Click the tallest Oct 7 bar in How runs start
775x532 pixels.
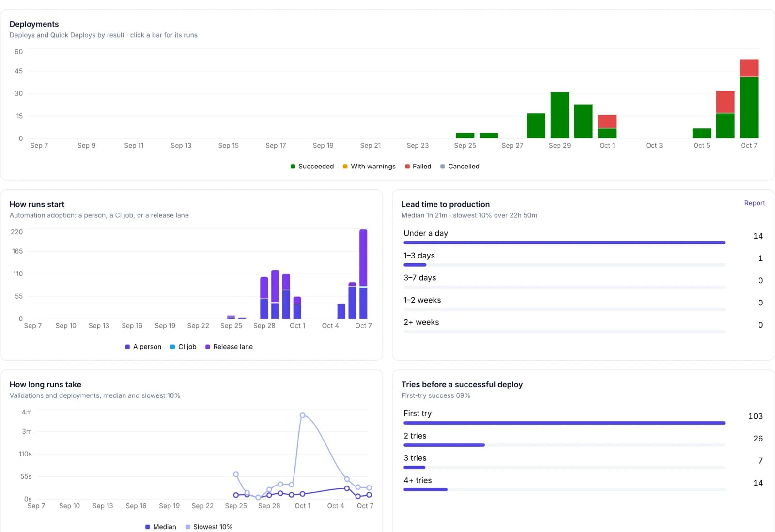[363, 274]
